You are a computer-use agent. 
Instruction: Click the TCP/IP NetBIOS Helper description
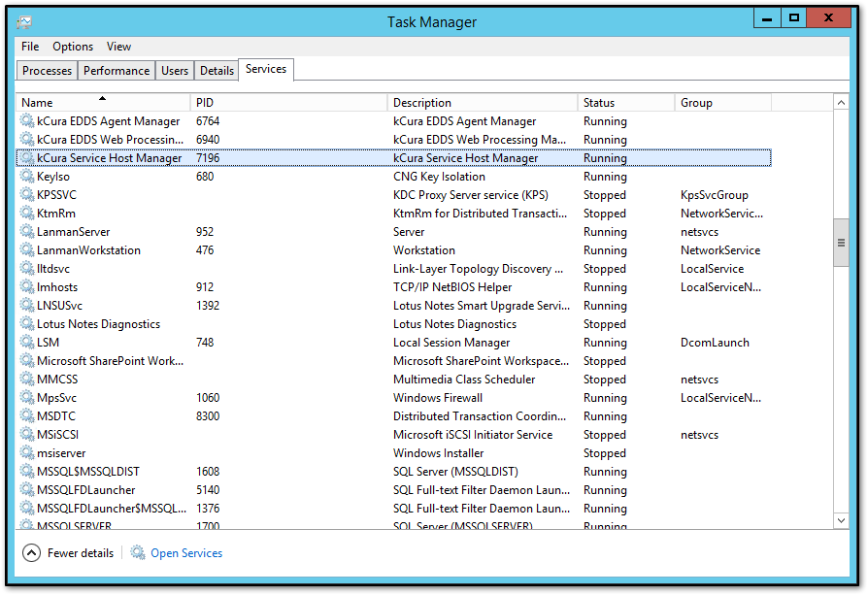(x=452, y=287)
